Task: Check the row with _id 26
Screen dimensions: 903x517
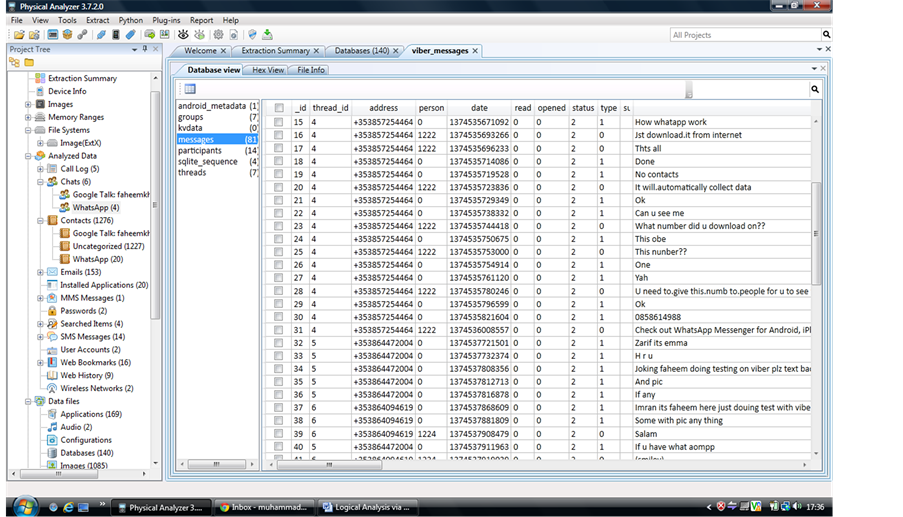Action: pos(279,265)
